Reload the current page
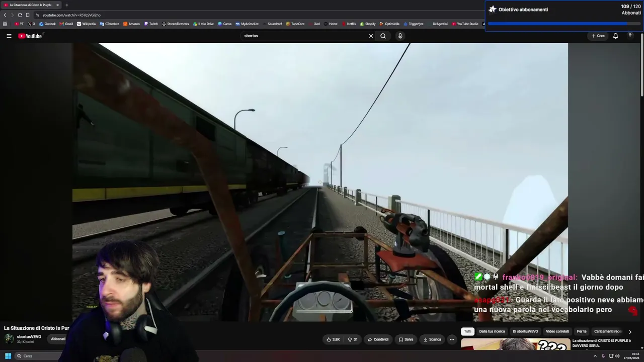This screenshot has height=362, width=644. coord(20,15)
